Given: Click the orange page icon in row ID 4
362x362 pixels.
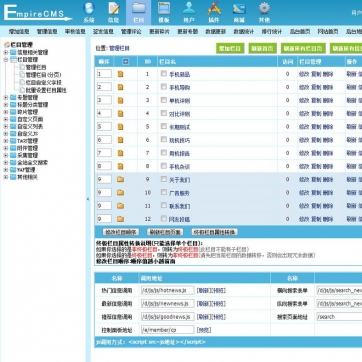Looking at the screenshot, I should (x=120, y=114).
